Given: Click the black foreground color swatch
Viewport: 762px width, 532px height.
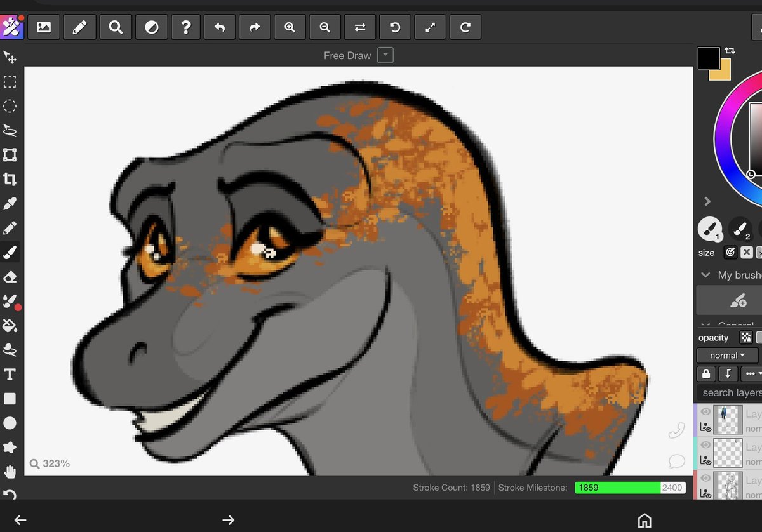Looking at the screenshot, I should tap(709, 58).
